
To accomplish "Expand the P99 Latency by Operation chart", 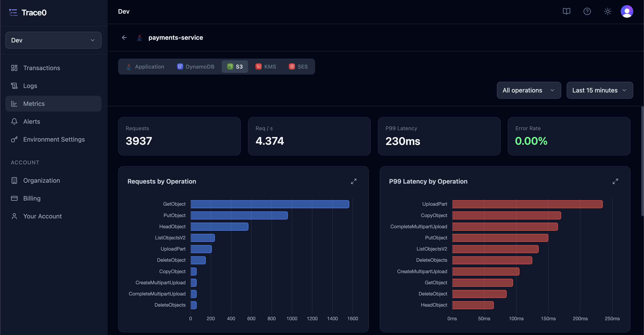I will (x=615, y=182).
